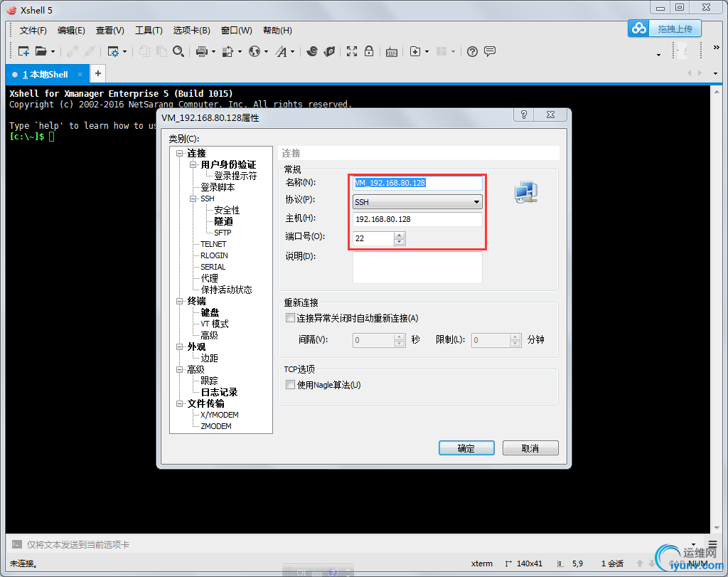Select 安全性 in category tree
Screen dimensions: 728x577
[x=227, y=210]
